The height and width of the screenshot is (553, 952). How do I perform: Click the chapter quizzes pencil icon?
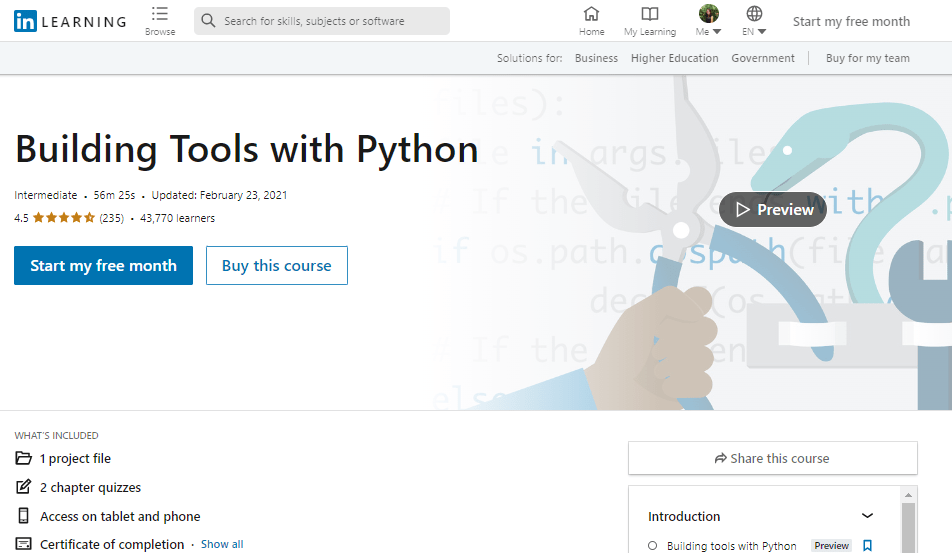click(x=23, y=487)
